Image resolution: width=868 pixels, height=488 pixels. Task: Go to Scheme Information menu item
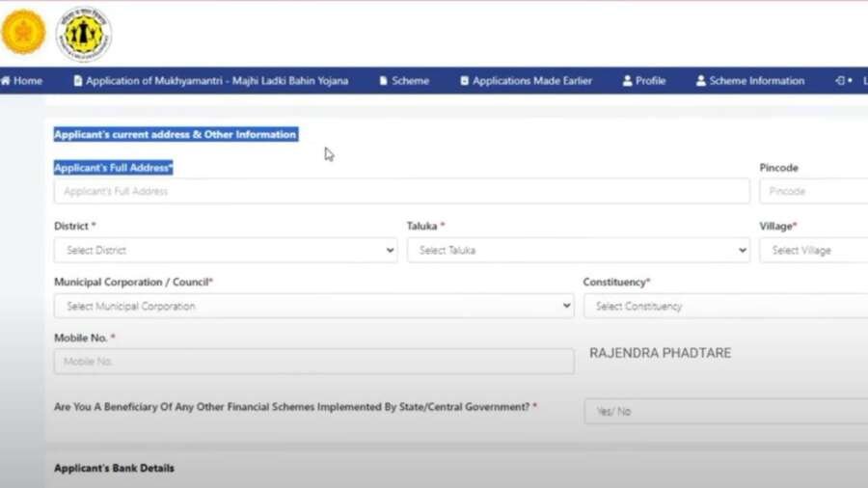pos(757,81)
